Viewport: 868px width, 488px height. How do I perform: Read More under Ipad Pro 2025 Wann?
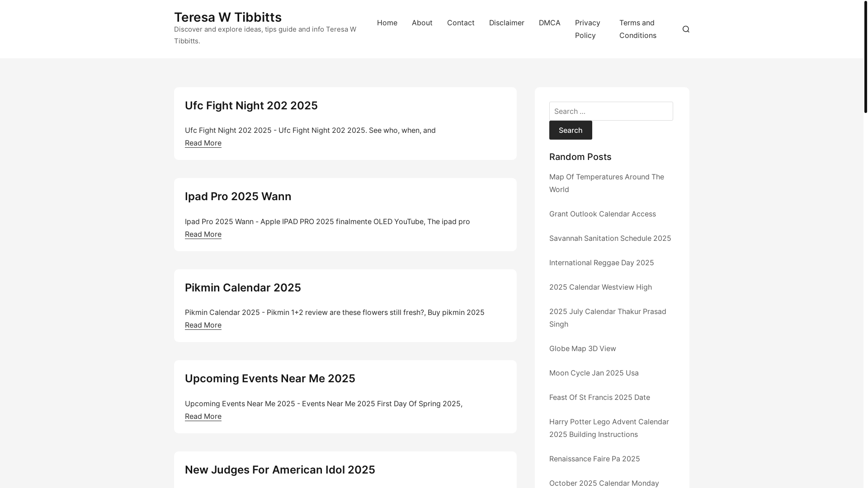[x=203, y=234]
